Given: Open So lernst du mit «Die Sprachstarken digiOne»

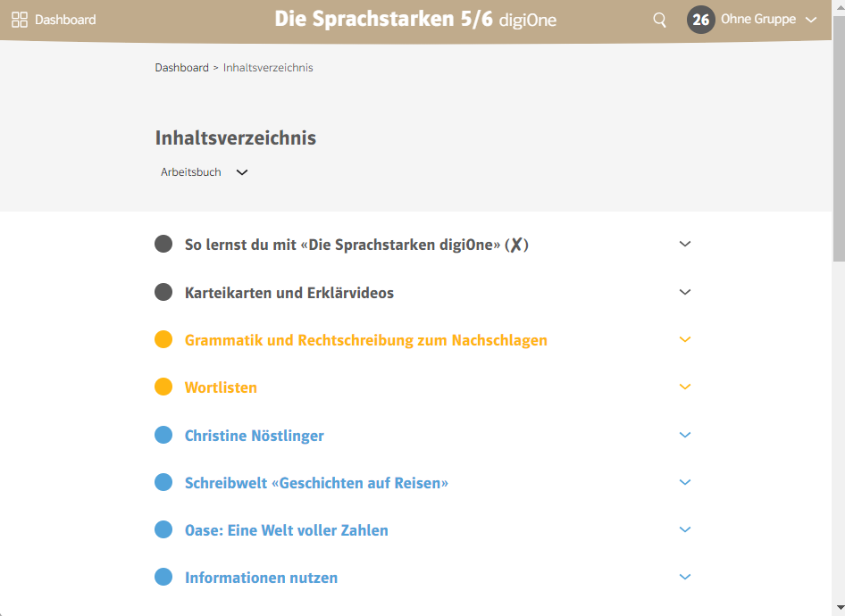Looking at the screenshot, I should 356,245.
